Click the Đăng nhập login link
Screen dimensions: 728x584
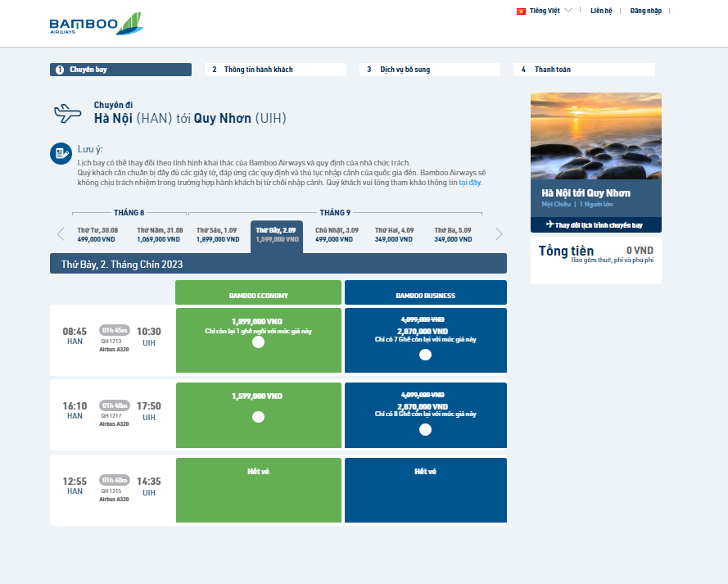tap(645, 11)
